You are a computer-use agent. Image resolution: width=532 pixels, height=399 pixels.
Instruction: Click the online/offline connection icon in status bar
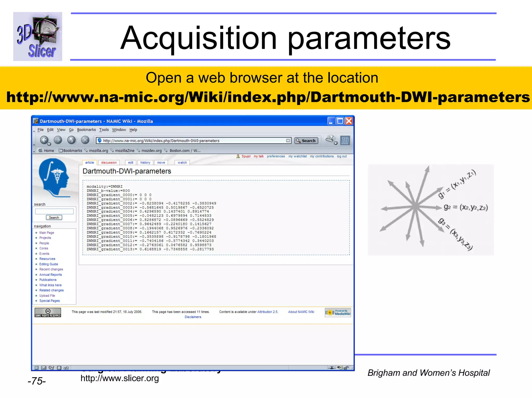[x=331, y=368]
